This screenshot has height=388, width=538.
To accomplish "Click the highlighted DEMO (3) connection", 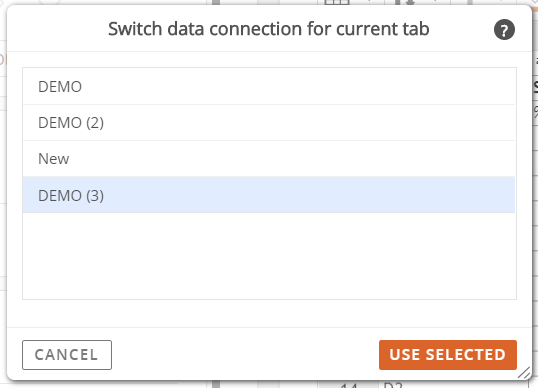I will pyautogui.click(x=269, y=195).
